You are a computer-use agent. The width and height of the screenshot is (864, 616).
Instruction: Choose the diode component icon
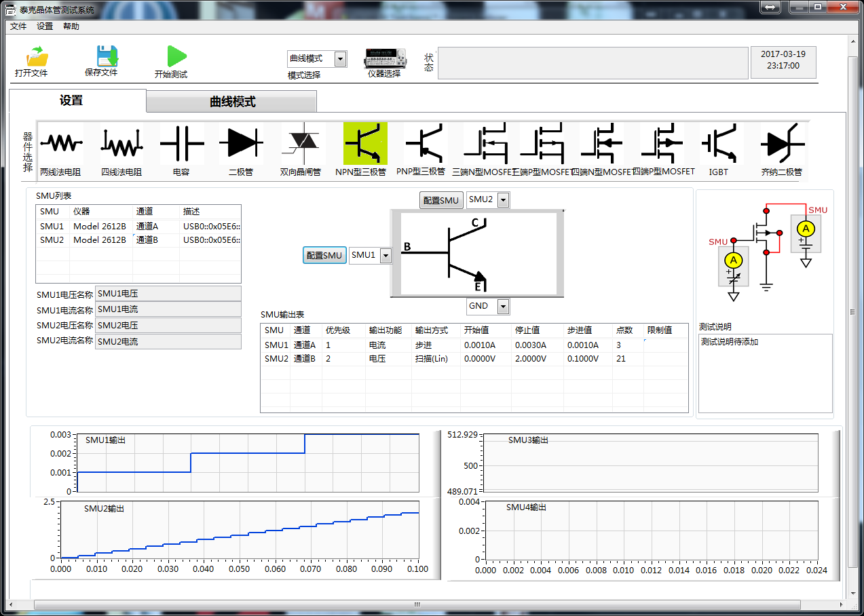tap(241, 143)
